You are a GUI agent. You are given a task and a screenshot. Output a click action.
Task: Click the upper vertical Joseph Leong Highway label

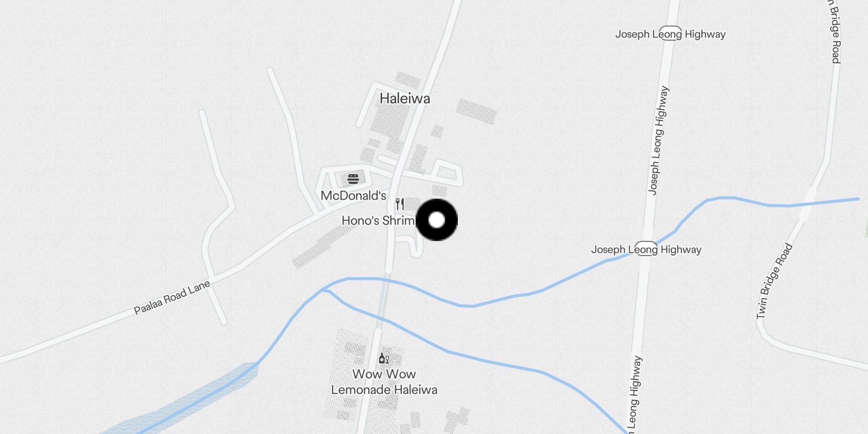click(x=659, y=140)
